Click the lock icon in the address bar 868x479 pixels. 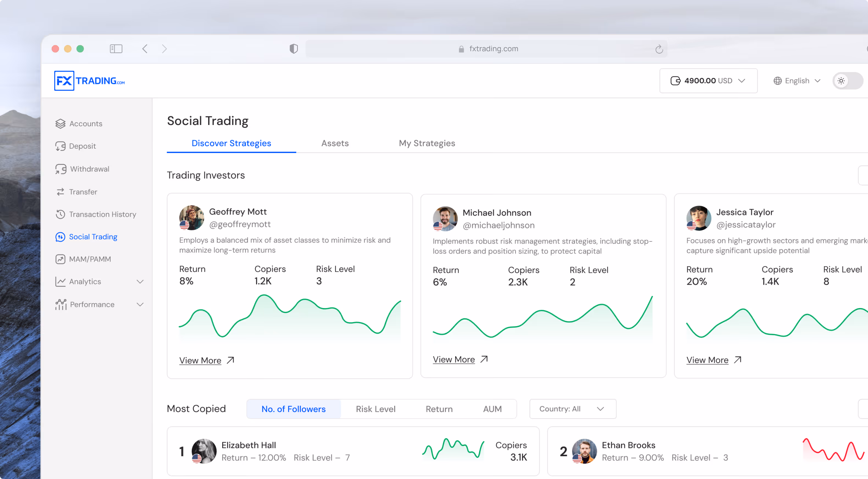pyautogui.click(x=461, y=49)
